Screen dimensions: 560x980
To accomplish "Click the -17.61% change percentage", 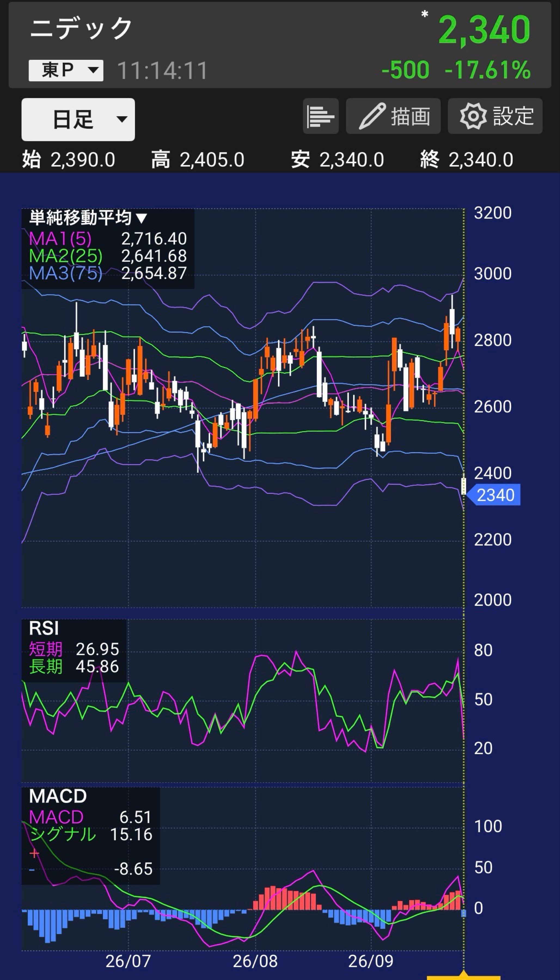I will pyautogui.click(x=488, y=70).
